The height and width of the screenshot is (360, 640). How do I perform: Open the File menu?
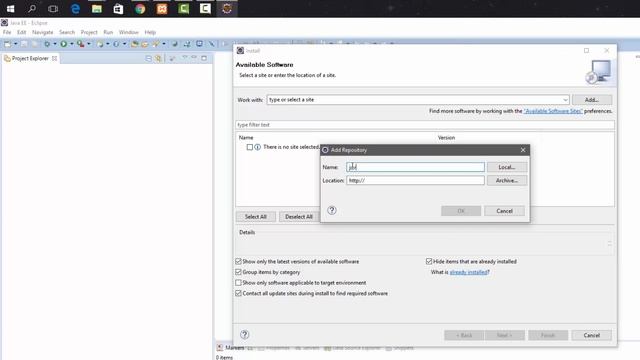tap(7, 32)
